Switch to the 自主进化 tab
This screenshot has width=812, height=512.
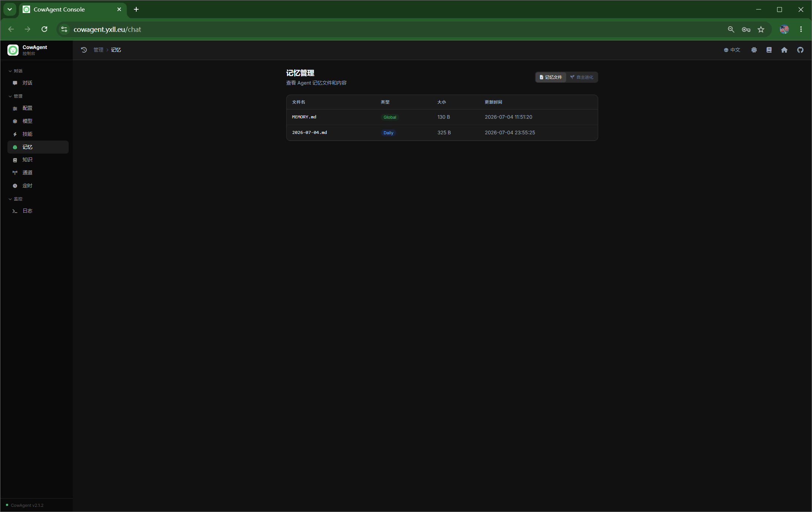tap(582, 77)
